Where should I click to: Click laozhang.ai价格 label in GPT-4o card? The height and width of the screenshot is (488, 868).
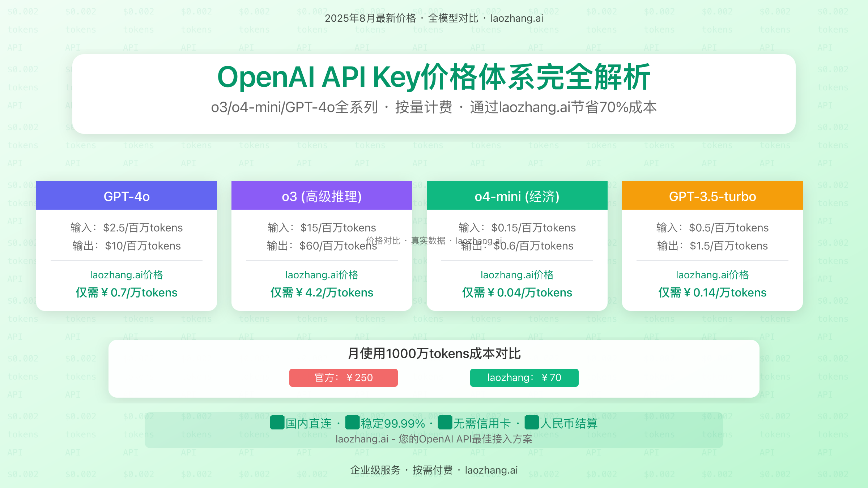coord(127,275)
